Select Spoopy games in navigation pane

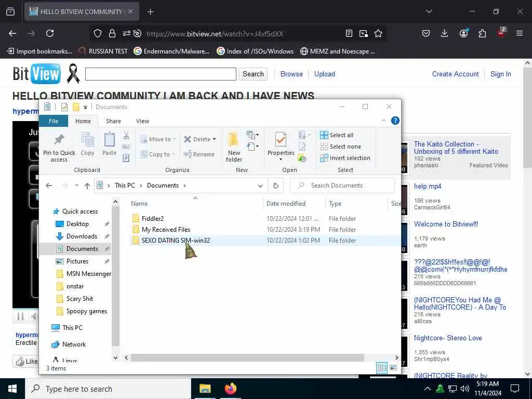[87, 311]
